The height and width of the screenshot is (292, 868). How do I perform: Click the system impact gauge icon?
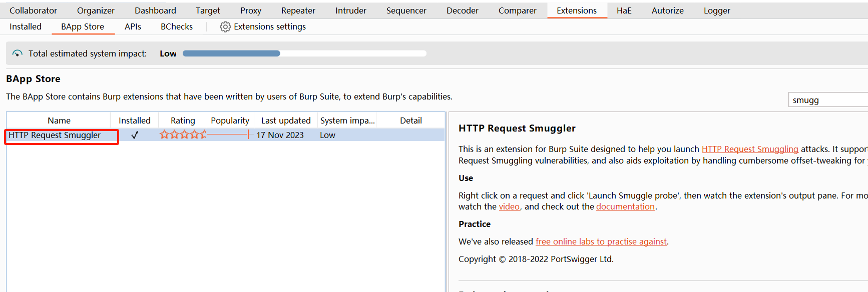(x=18, y=53)
